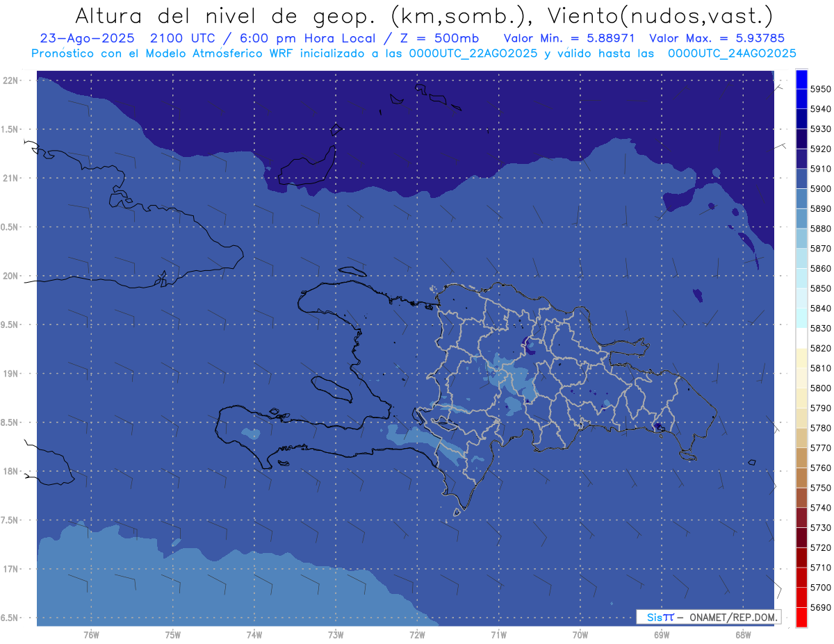
Task: Click the '5950' color scale label
Action: [x=820, y=89]
